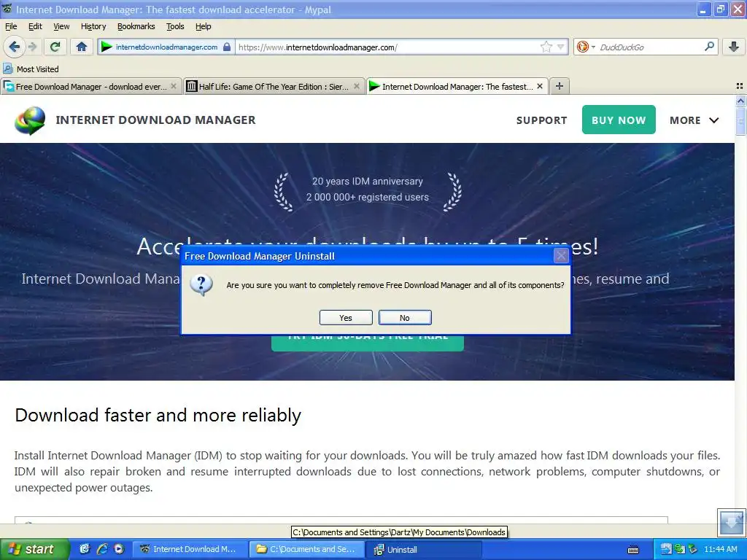747x560 pixels.
Task: Open URL history dropdown arrow
Action: [561, 47]
